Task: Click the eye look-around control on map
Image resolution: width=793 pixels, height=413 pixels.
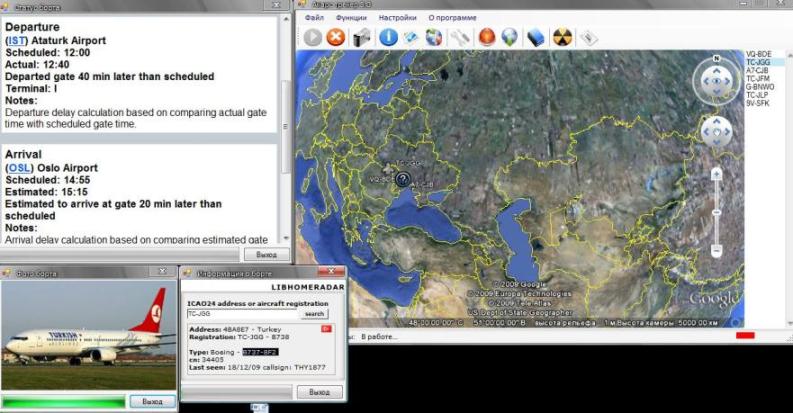Action: pyautogui.click(x=717, y=81)
